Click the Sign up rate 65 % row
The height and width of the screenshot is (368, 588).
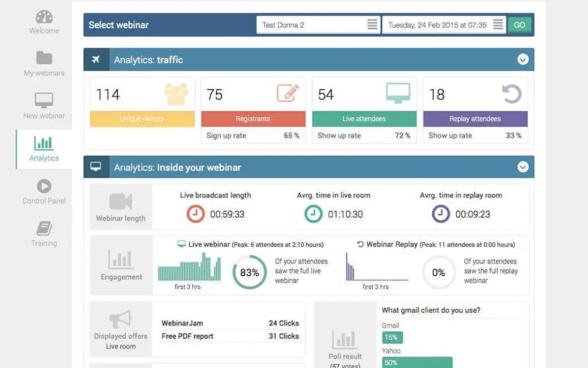[x=253, y=135]
